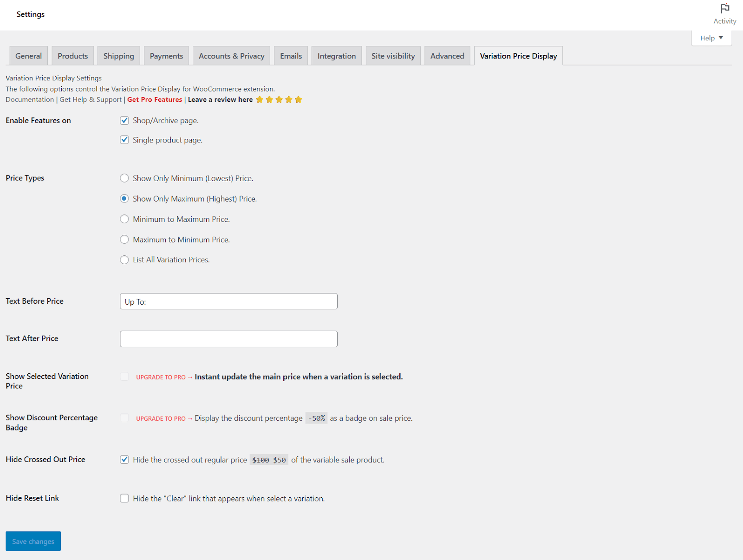Go to the Shipping tab
The width and height of the screenshot is (743, 560).
click(118, 56)
